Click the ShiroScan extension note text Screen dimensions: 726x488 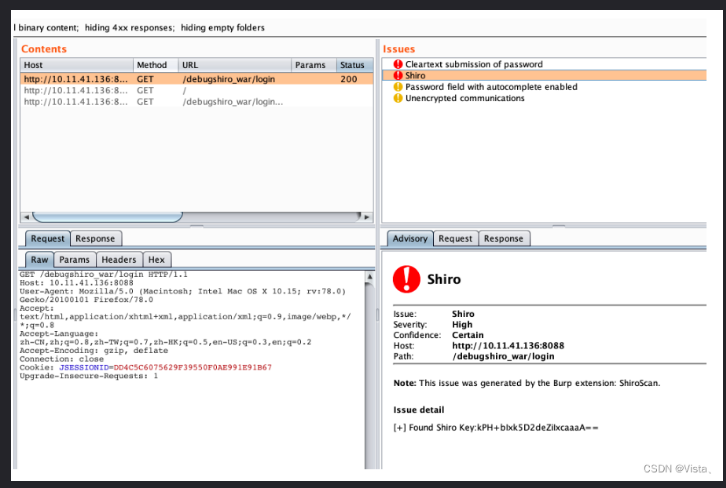pos(527,383)
